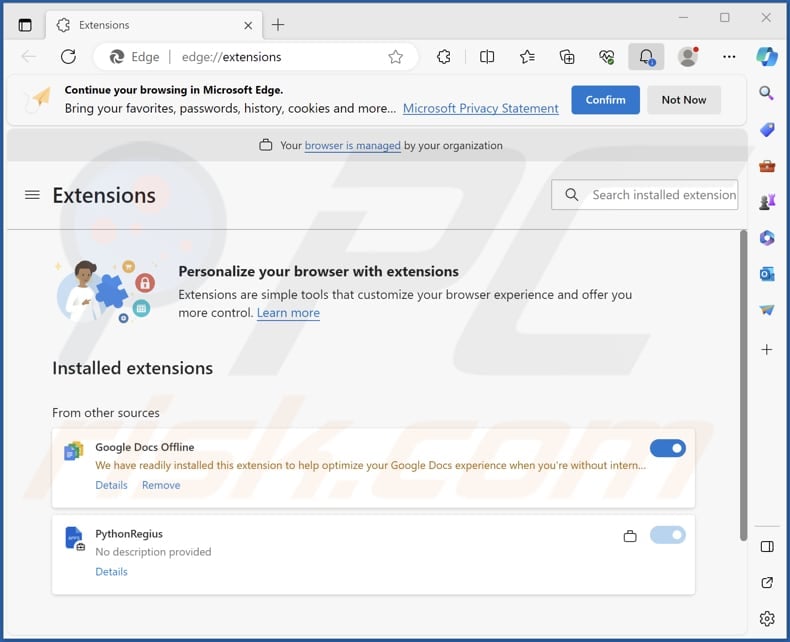
Task: Click Learn more about extensions
Action: (288, 313)
